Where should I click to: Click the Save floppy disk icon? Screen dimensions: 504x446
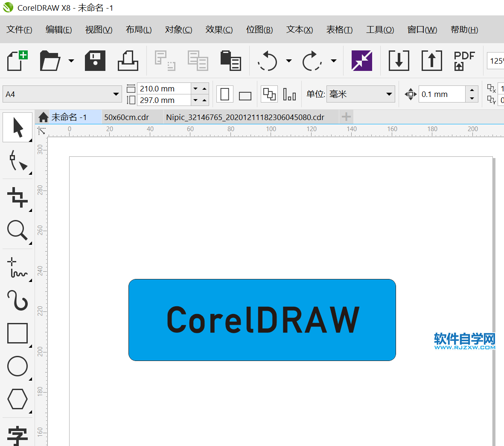(95, 61)
